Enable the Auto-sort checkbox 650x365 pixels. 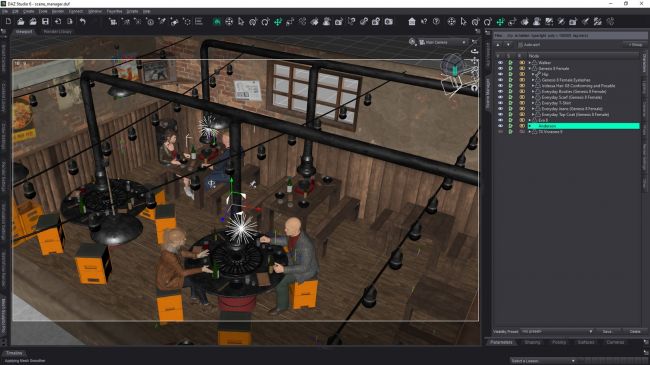(x=520, y=45)
